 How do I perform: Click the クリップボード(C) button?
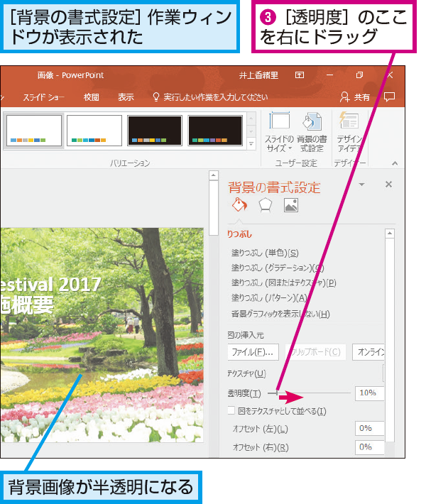tap(315, 352)
